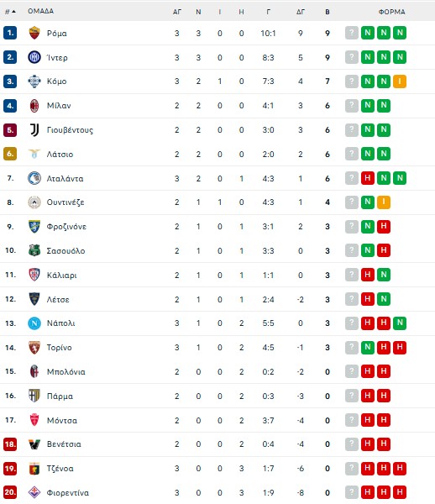Click the Πάρμα shield icon
Viewport: 435px width, 504px height.
pyautogui.click(x=34, y=396)
